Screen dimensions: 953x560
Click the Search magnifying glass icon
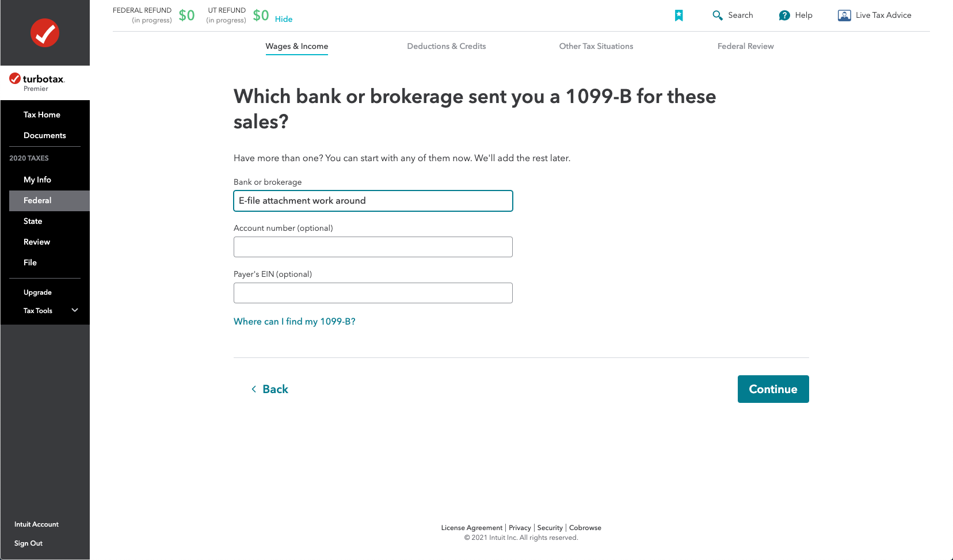[718, 16]
